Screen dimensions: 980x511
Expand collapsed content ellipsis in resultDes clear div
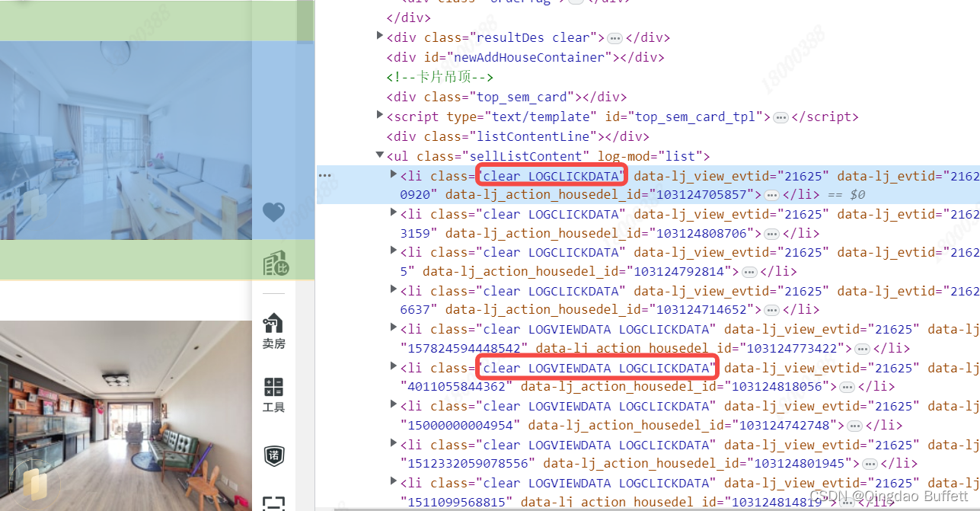click(615, 38)
